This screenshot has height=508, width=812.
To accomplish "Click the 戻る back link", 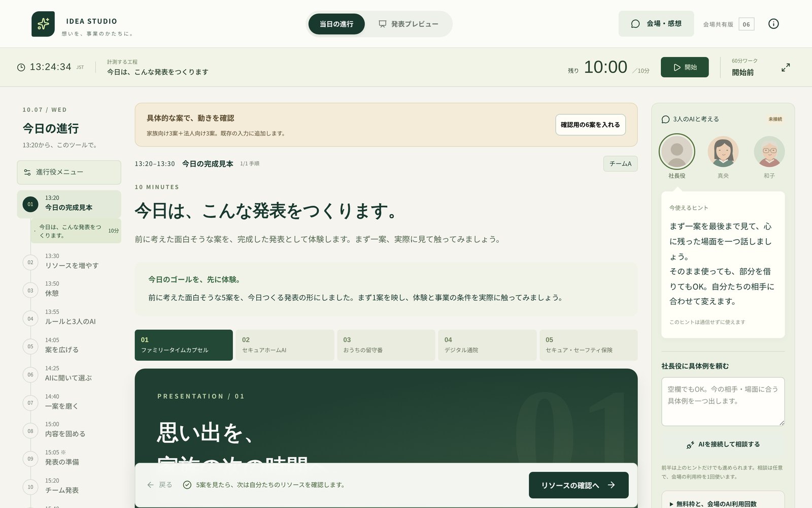I will (160, 485).
